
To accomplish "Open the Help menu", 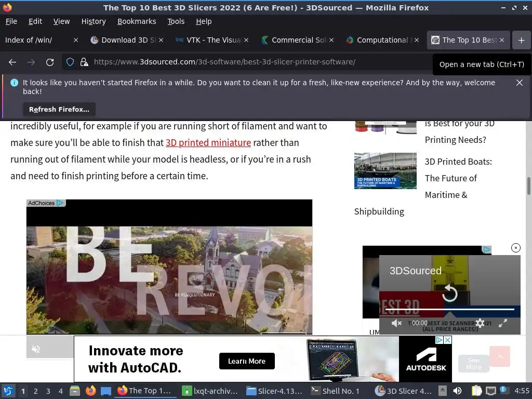I will pos(204,21).
